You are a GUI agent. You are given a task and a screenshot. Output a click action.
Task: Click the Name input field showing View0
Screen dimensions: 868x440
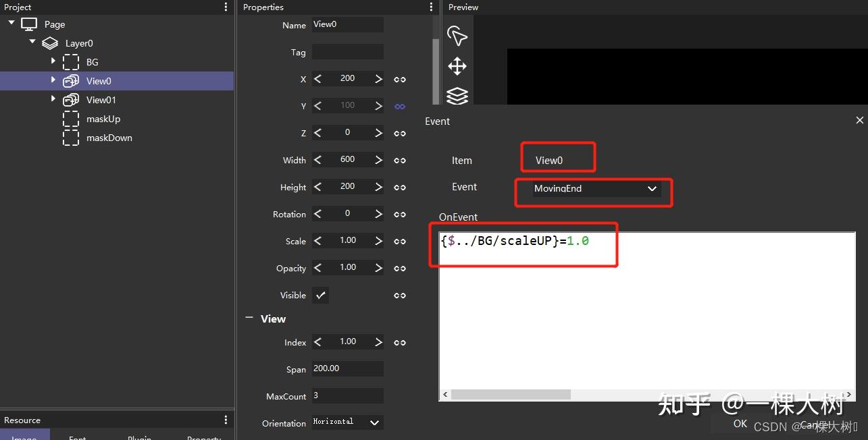347,24
